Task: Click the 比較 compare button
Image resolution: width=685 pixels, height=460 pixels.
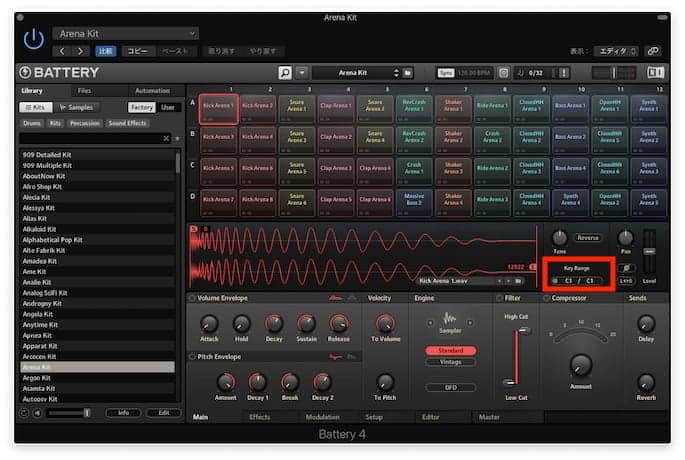Action: (x=105, y=51)
